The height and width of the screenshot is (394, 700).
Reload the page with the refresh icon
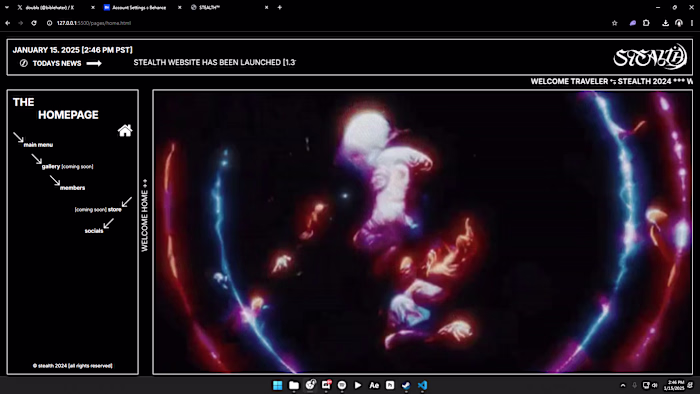(x=34, y=23)
